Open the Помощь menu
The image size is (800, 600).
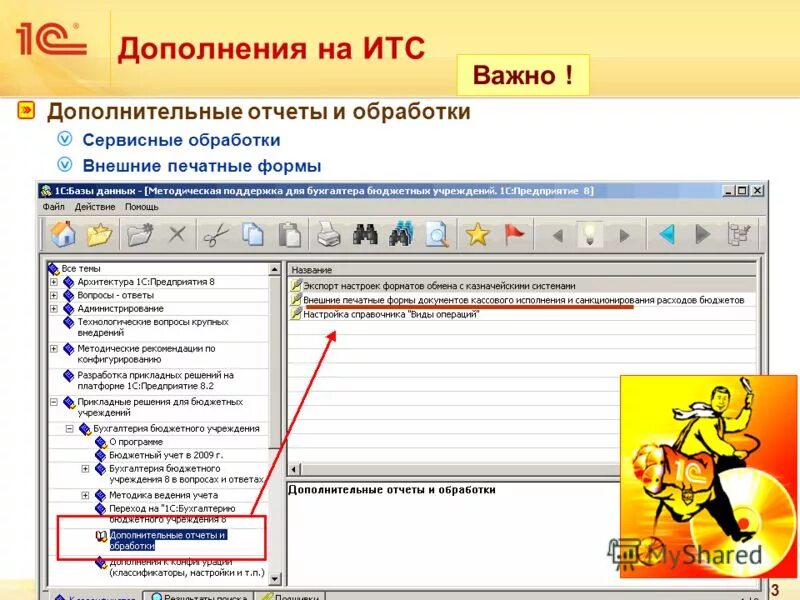click(x=142, y=207)
